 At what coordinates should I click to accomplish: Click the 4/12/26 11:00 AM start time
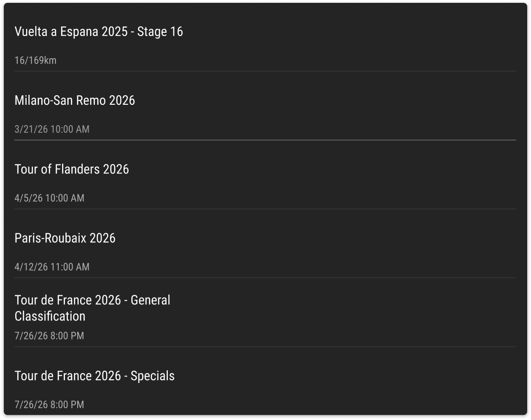[x=52, y=267]
